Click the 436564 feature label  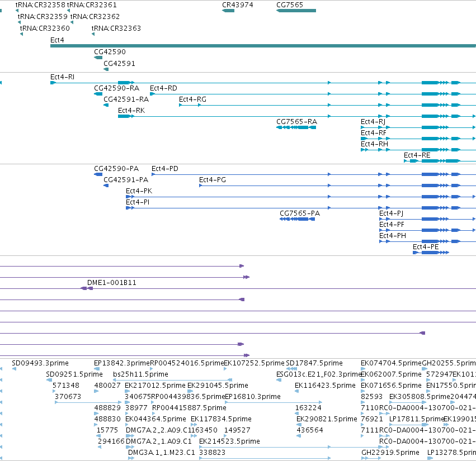[310, 430]
